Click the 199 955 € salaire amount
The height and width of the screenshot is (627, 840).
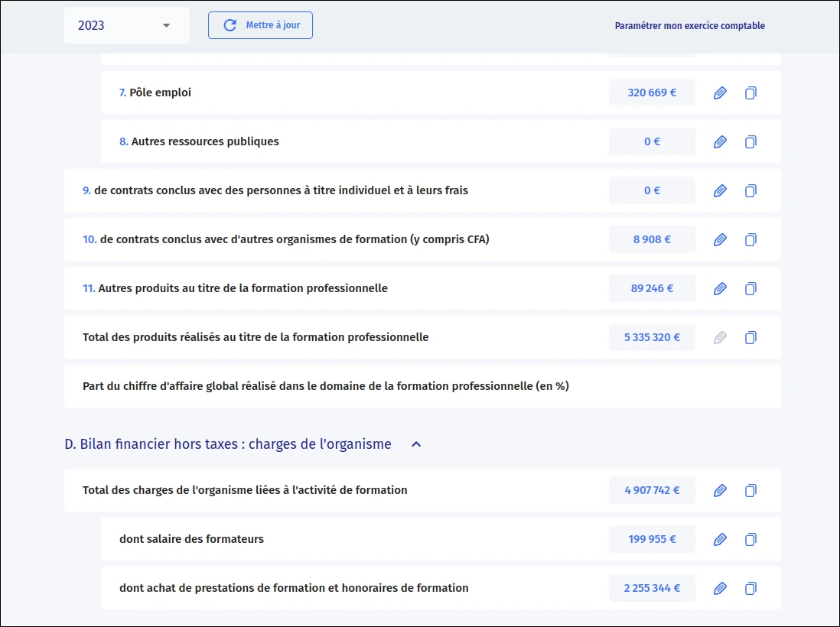coord(652,539)
